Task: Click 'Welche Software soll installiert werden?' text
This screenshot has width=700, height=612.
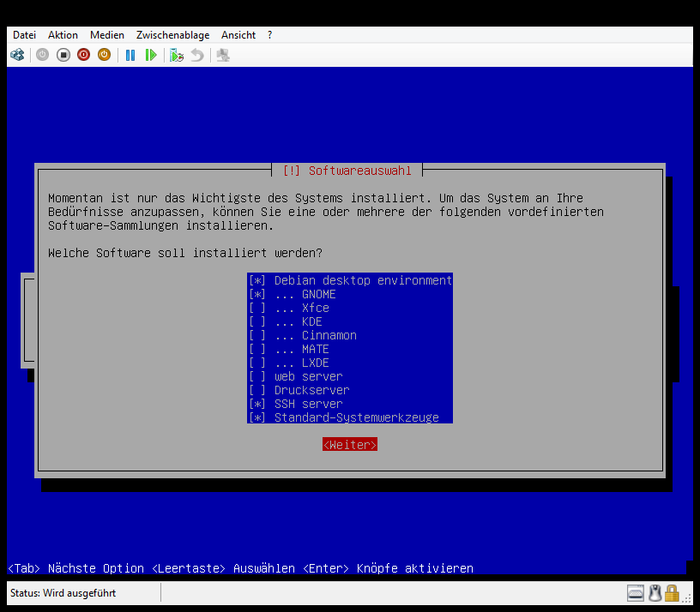Action: click(x=185, y=253)
